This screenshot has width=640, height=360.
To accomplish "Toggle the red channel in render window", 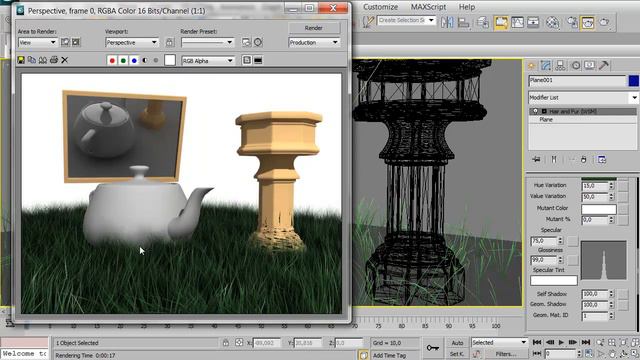I will tap(112, 60).
